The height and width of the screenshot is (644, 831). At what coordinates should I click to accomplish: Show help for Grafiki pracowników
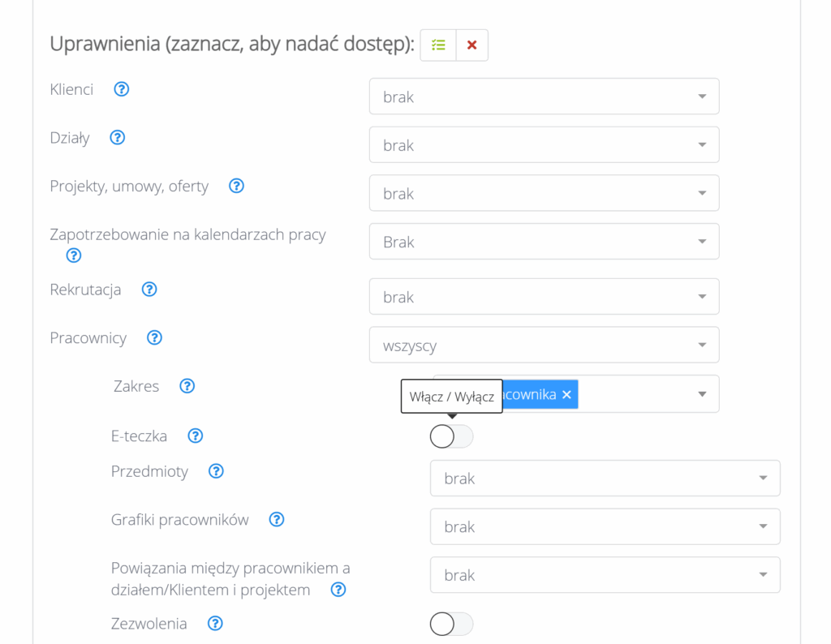click(277, 519)
